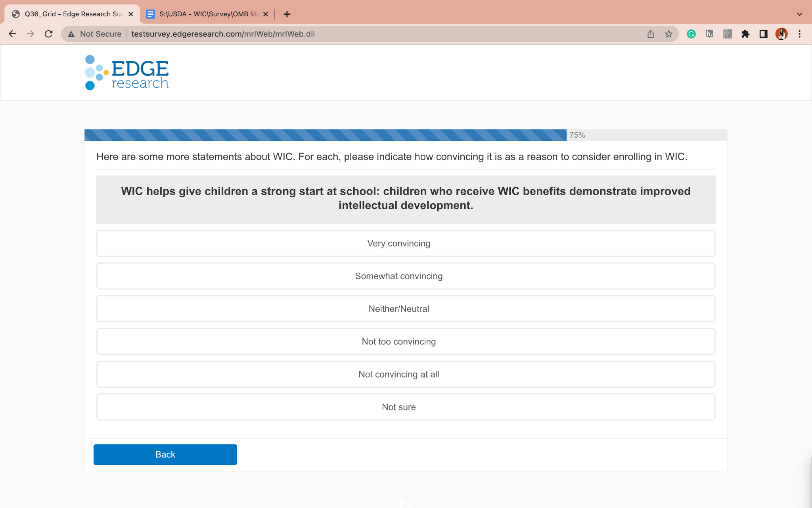Open the Extensions puzzle icon
The width and height of the screenshot is (812, 508).
click(745, 34)
